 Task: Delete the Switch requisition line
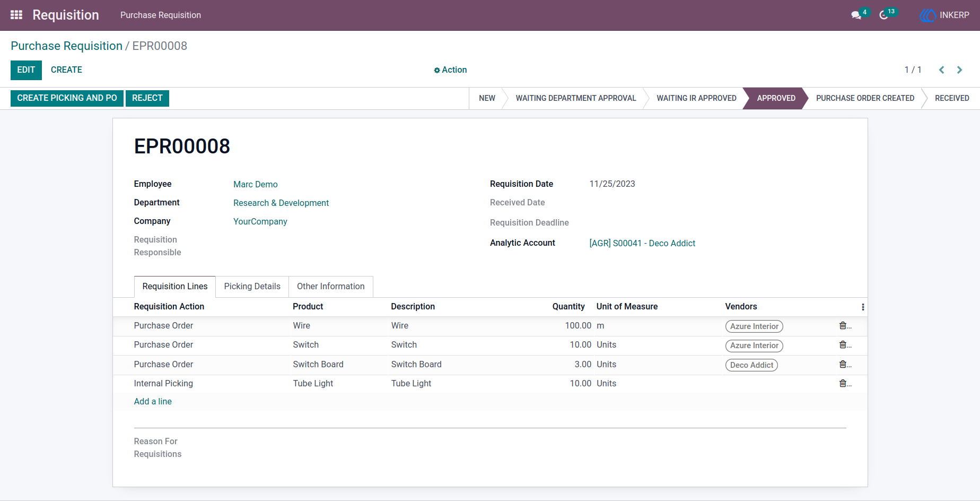[843, 345]
